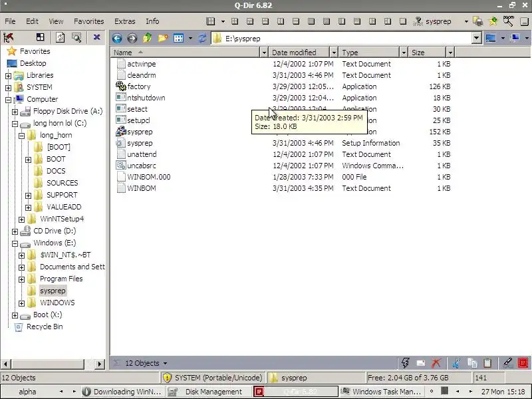Expand the Boot (X:) drive node
This screenshot has width=532, height=399.
pyautogui.click(x=15, y=316)
